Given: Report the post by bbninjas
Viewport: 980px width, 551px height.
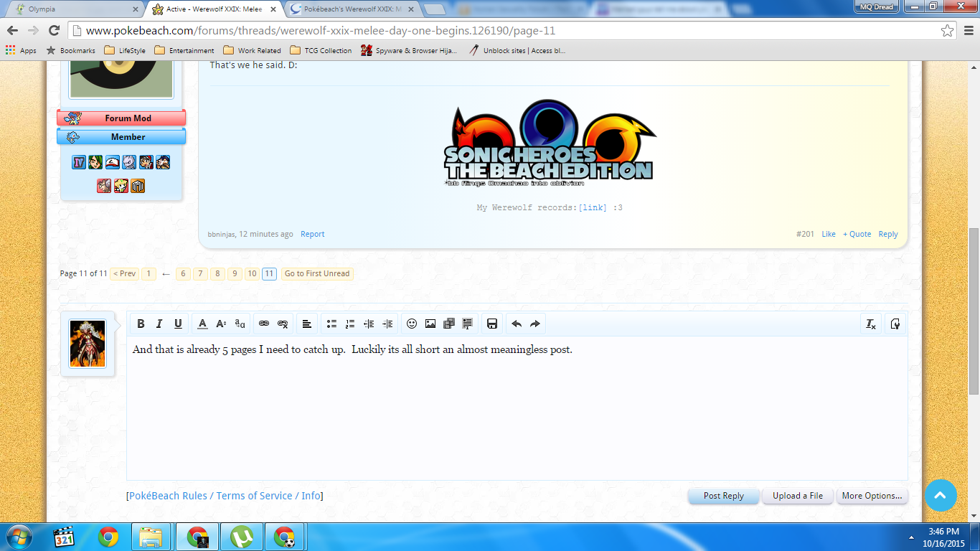Looking at the screenshot, I should pos(313,234).
